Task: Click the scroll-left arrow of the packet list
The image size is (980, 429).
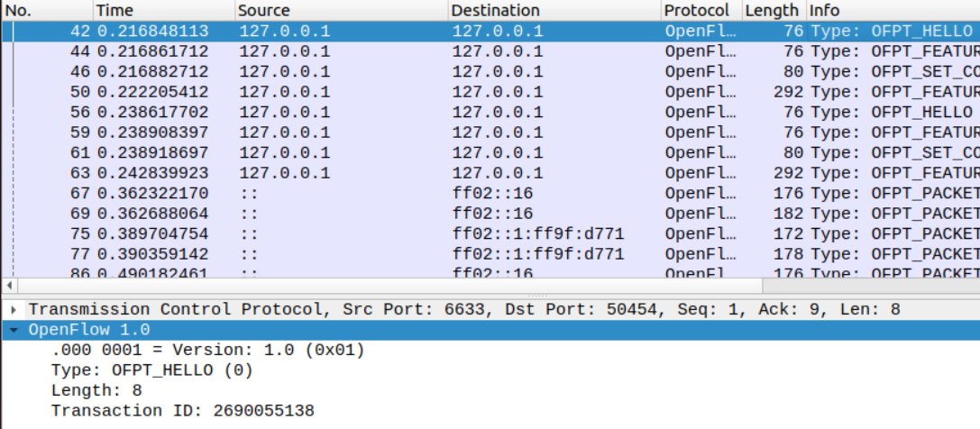Action: pyautogui.click(x=8, y=286)
